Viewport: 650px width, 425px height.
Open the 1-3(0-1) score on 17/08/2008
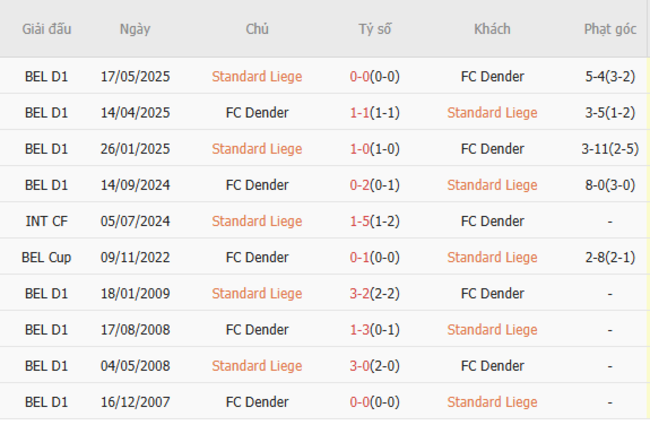coord(375,330)
